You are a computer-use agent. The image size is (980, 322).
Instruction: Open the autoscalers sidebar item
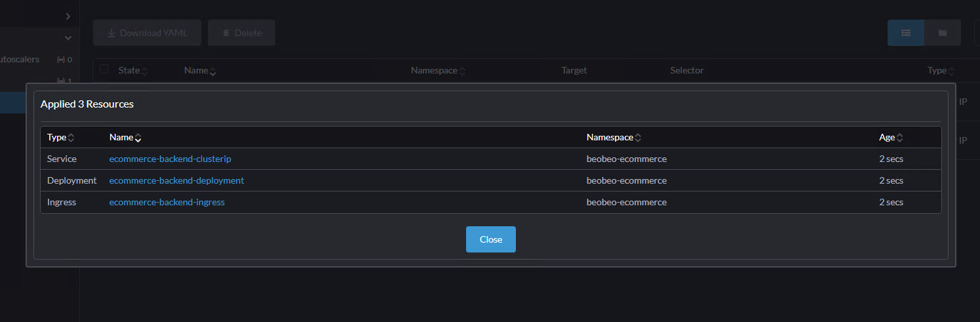tap(20, 60)
